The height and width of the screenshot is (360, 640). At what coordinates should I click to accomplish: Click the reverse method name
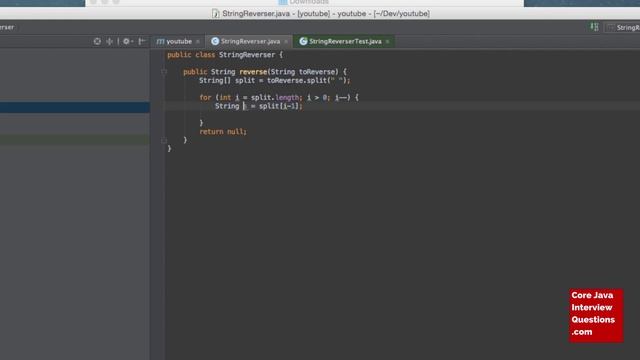[x=253, y=72]
